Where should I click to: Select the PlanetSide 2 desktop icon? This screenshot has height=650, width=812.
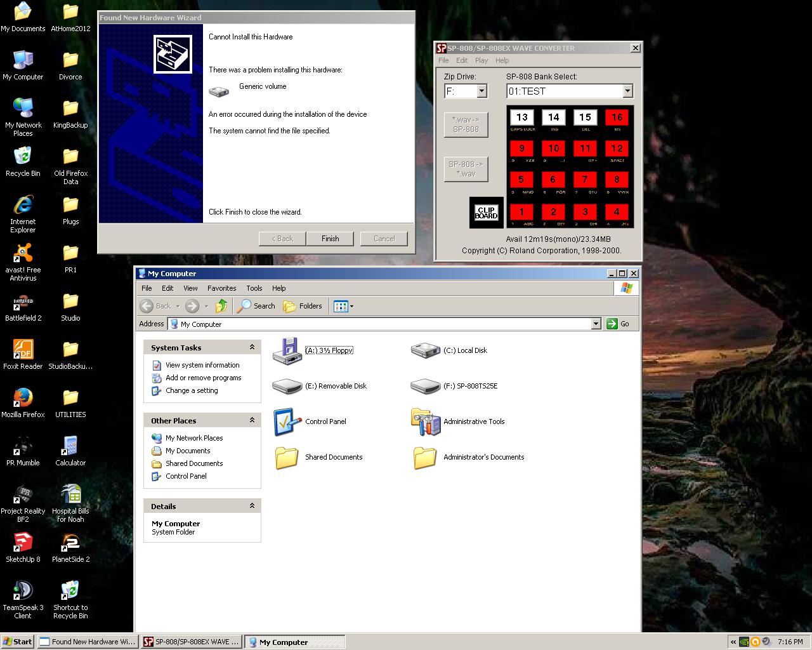[70, 542]
